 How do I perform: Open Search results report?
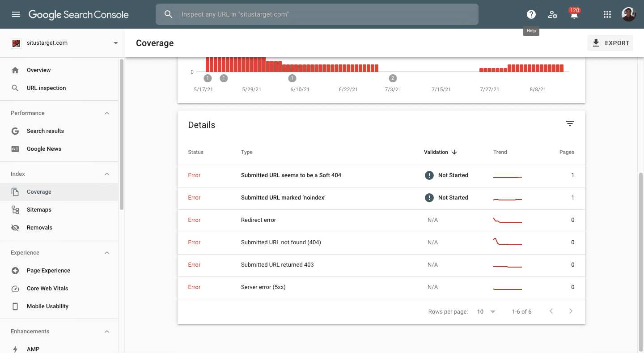[x=59, y=131]
